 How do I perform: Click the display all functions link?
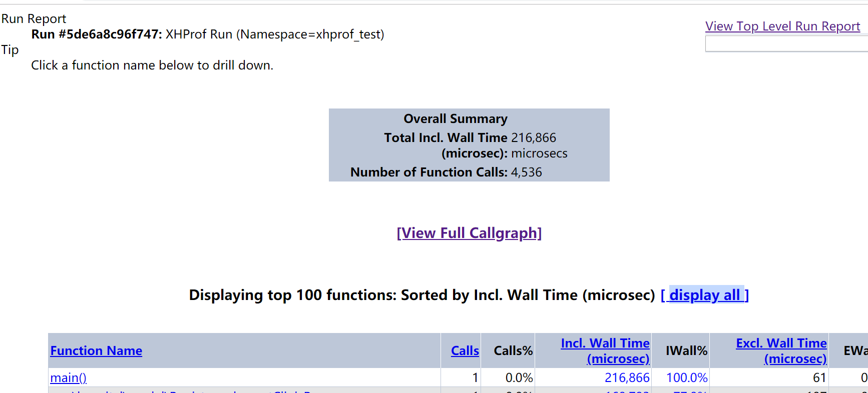(705, 295)
